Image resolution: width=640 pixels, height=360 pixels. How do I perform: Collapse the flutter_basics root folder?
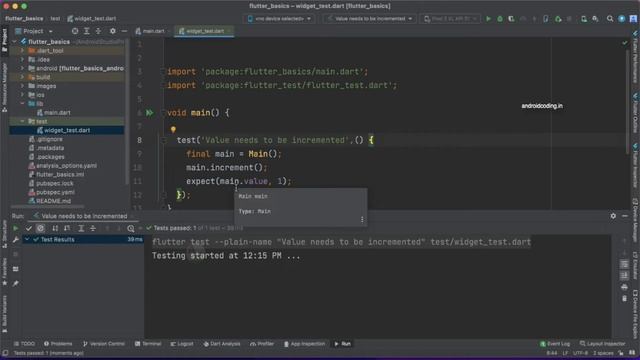click(x=15, y=42)
